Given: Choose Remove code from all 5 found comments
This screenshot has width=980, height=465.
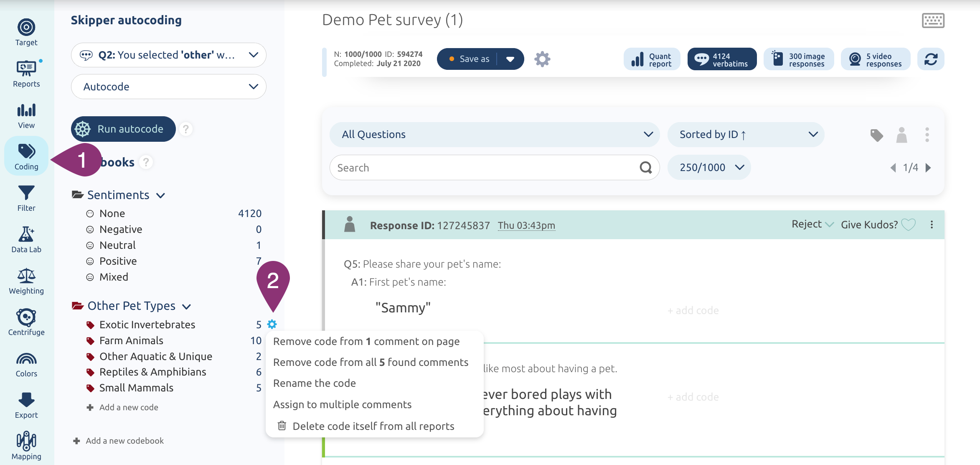Looking at the screenshot, I should pos(371,362).
